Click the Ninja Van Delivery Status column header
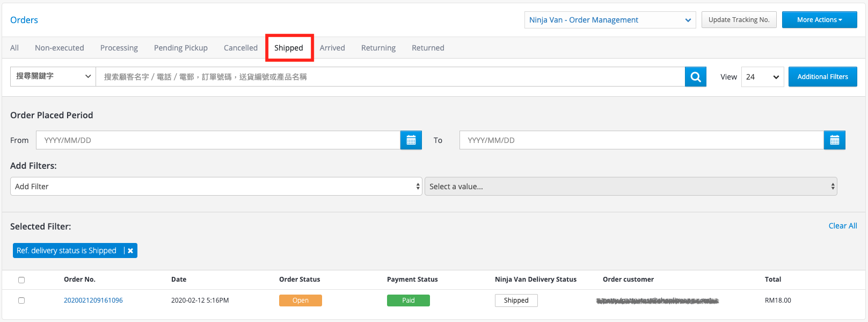 (536, 280)
